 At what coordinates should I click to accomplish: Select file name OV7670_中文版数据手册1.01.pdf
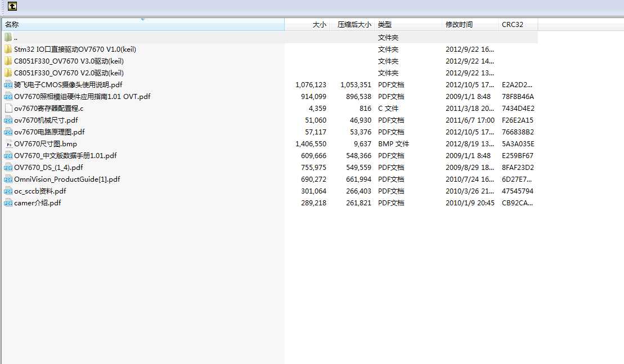[x=65, y=155]
